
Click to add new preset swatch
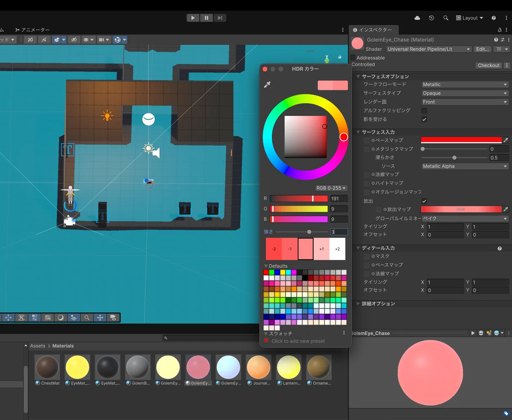pyautogui.click(x=266, y=341)
